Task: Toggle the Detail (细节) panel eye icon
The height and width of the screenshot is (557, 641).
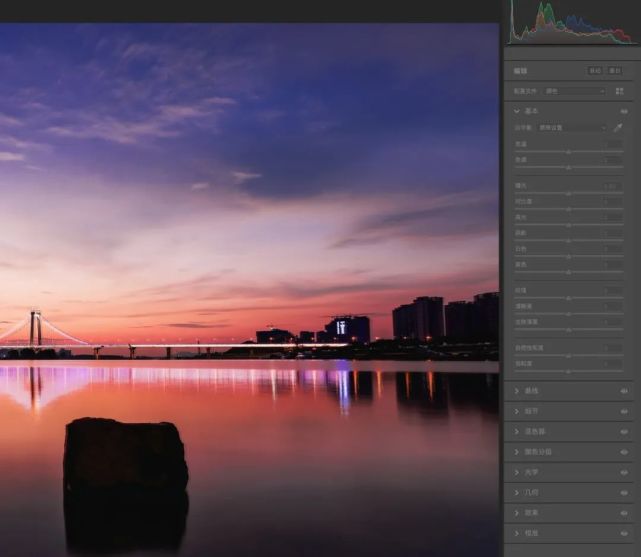Action: (624, 411)
